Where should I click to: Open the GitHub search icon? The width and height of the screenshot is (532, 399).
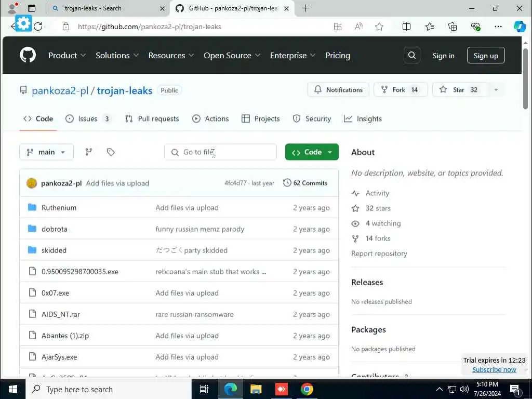pyautogui.click(x=412, y=55)
